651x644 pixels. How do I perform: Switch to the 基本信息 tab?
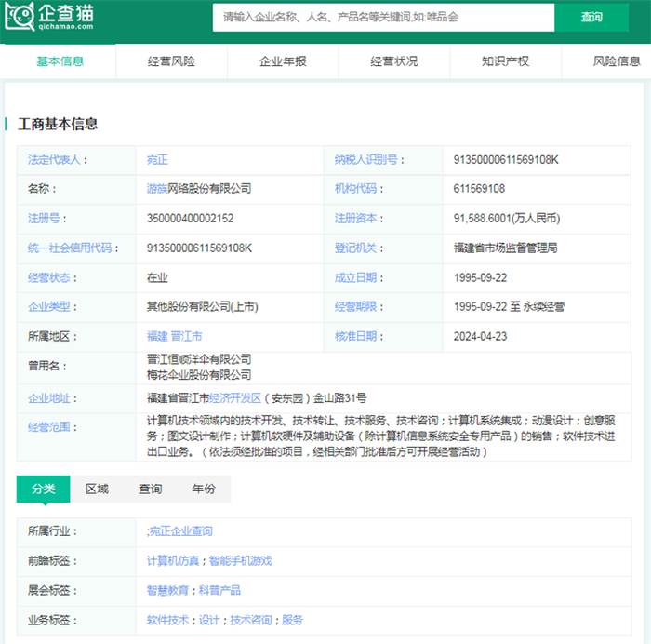pyautogui.click(x=60, y=61)
